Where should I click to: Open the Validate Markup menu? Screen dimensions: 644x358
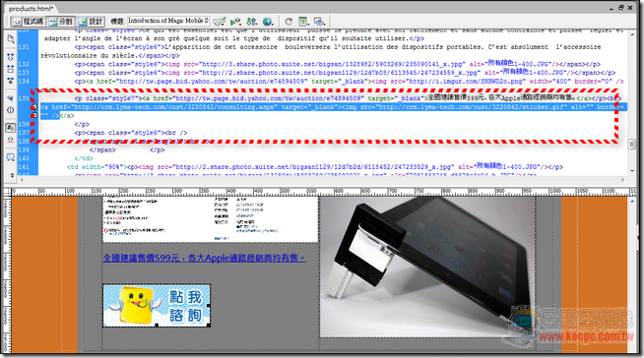(x=220, y=22)
